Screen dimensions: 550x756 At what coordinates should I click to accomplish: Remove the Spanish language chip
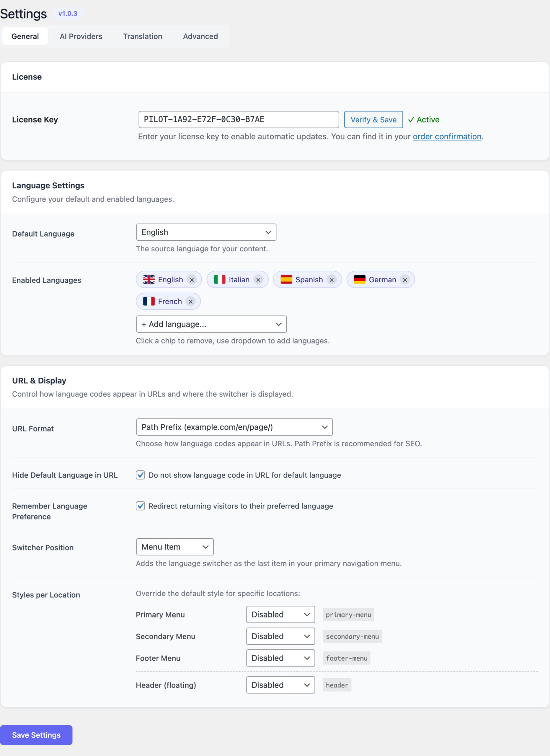332,280
